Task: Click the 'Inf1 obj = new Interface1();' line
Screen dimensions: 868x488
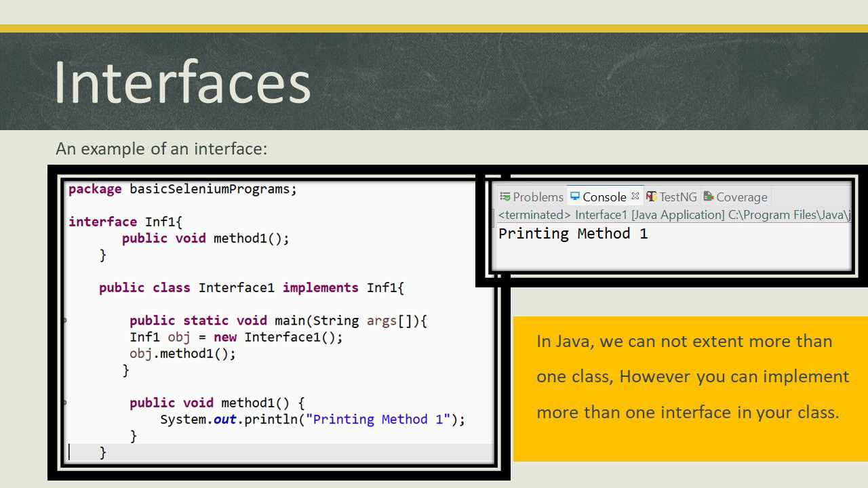Action: [237, 337]
